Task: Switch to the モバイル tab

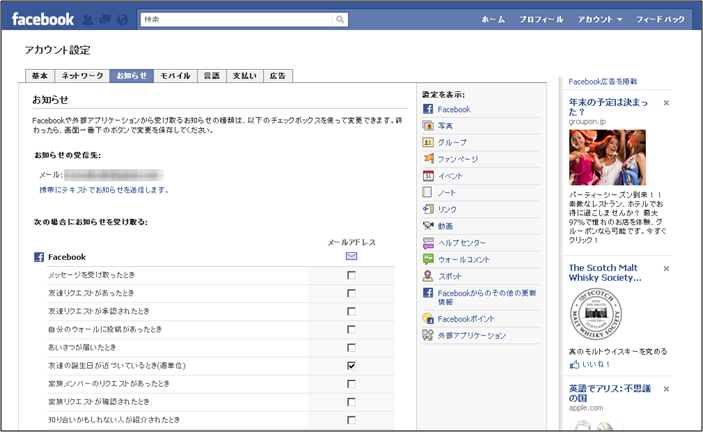Action: click(x=175, y=76)
